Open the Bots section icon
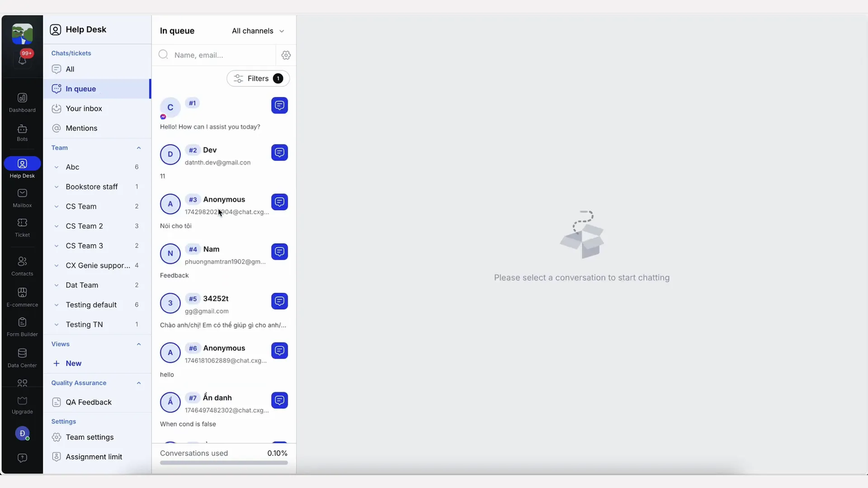 pyautogui.click(x=22, y=132)
